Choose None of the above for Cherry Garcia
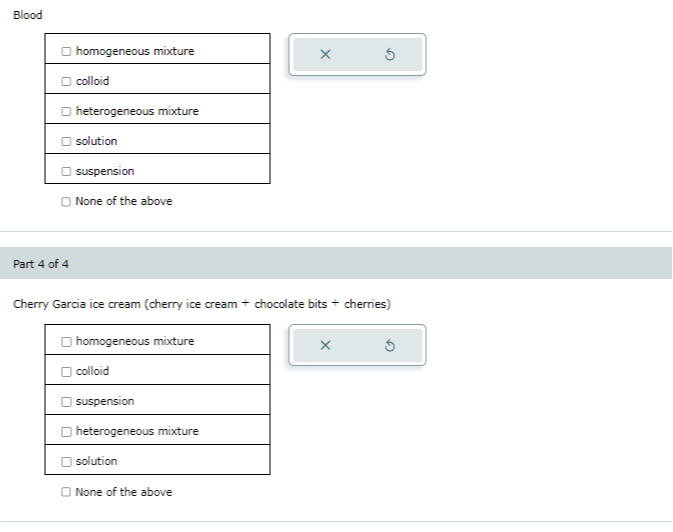The width and height of the screenshot is (673, 532). [x=66, y=492]
